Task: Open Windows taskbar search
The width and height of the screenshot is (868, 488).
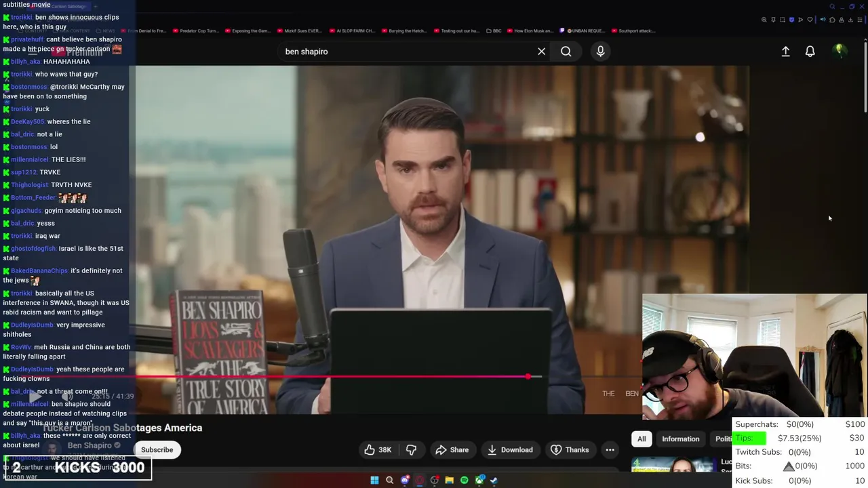Action: 389,480
